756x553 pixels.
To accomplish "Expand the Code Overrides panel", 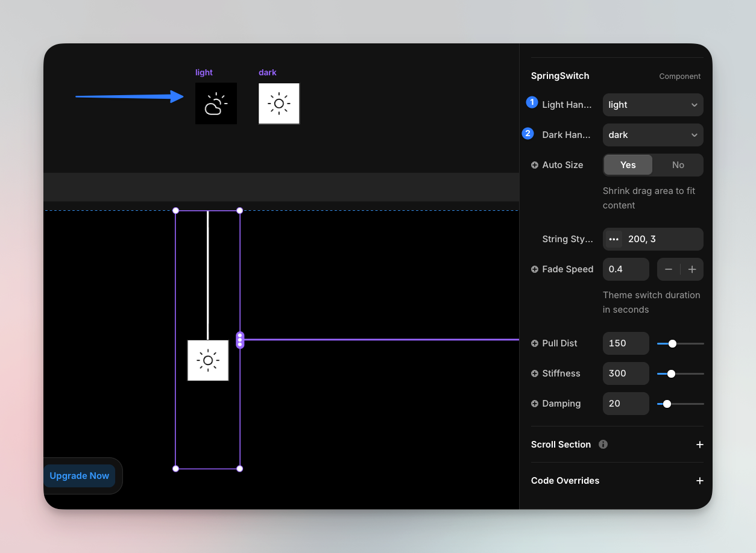I will click(700, 481).
